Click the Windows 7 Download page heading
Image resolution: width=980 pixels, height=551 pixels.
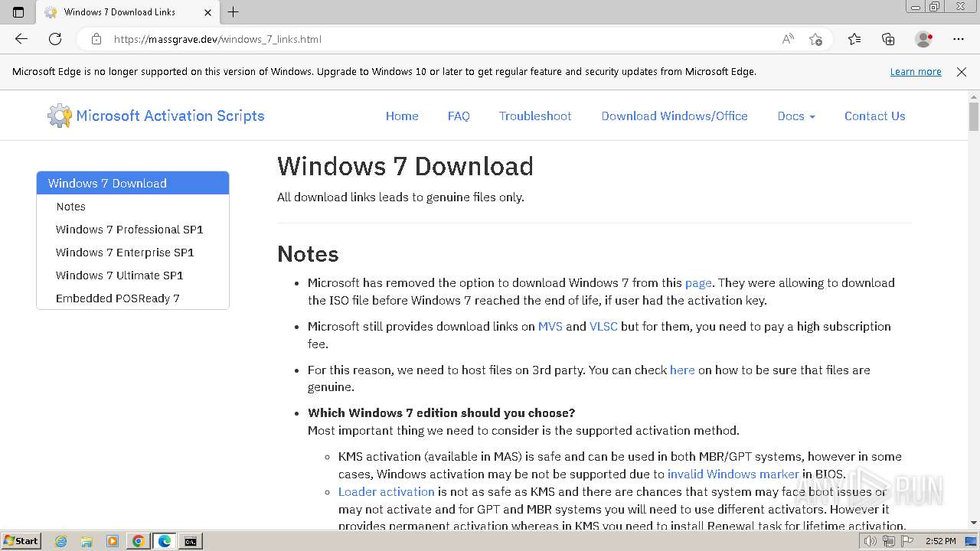point(405,166)
